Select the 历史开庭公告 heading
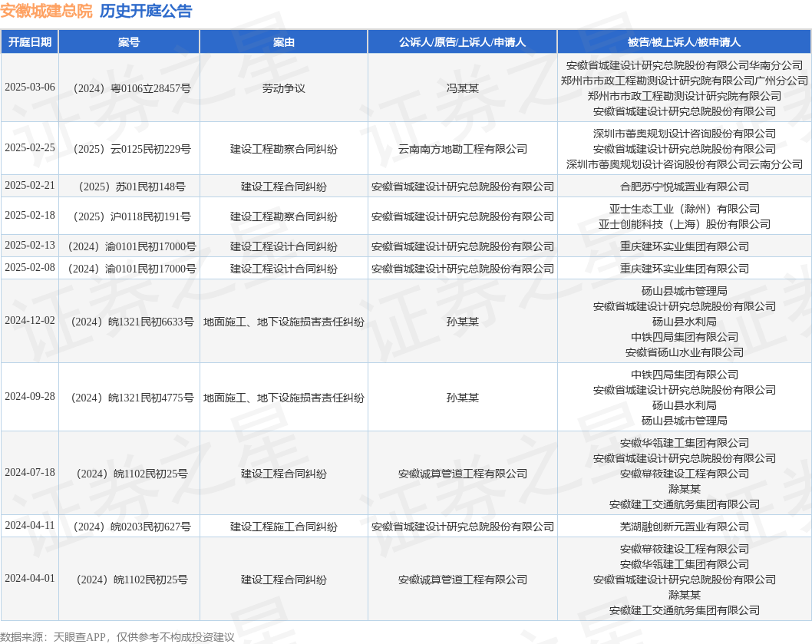This screenshot has height=644, width=812. coord(146,11)
